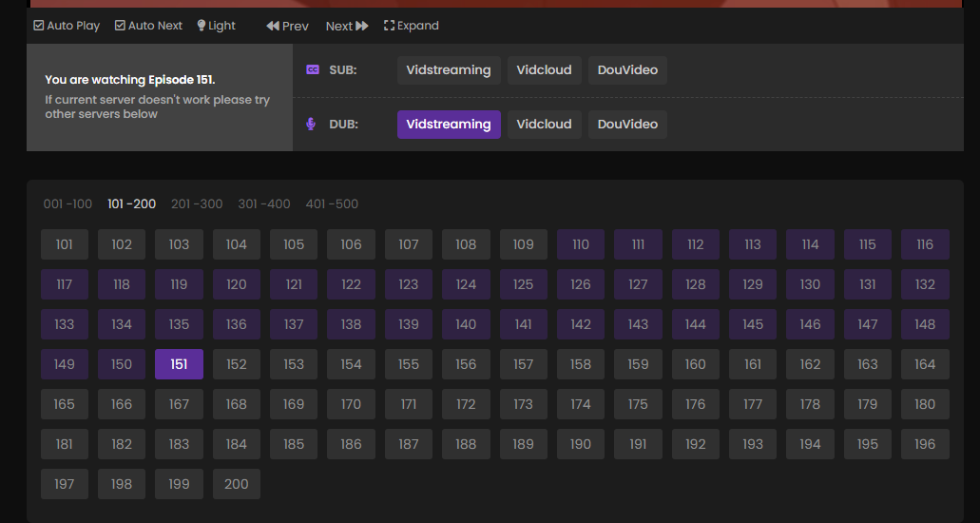Open episode 196

click(x=925, y=444)
